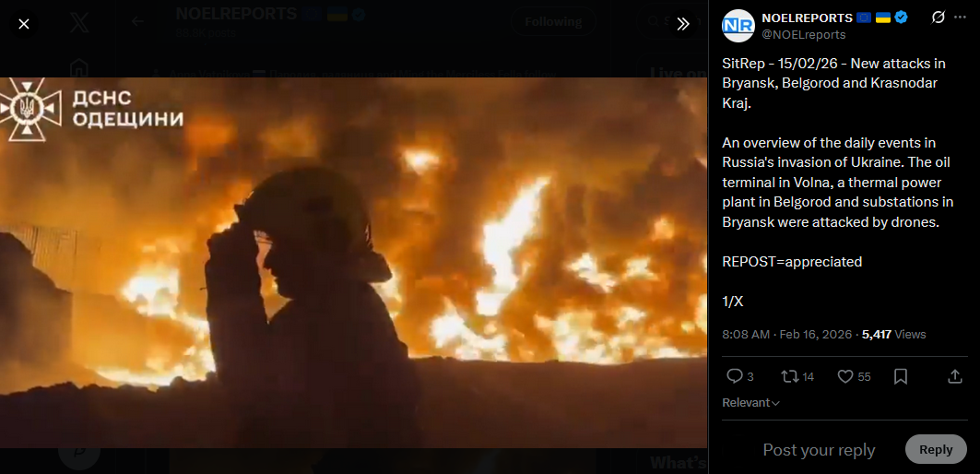Click the Grok explain icon beside the post
The image size is (980, 474).
point(938,18)
